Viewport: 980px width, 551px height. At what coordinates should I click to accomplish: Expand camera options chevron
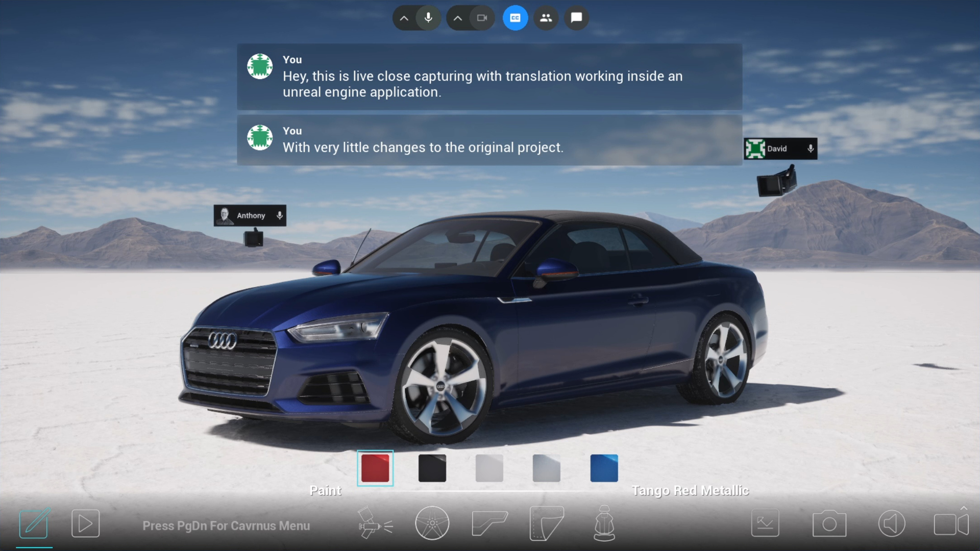pos(458,18)
